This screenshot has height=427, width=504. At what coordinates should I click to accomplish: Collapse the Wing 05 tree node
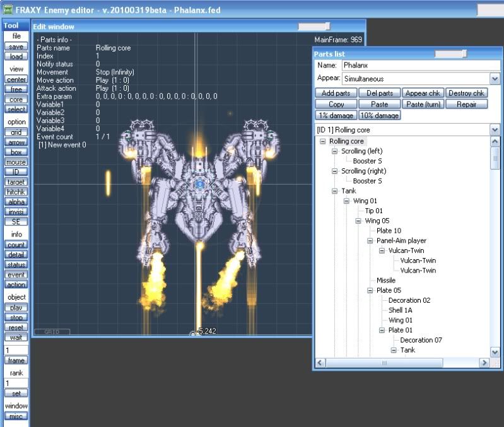pyautogui.click(x=358, y=221)
